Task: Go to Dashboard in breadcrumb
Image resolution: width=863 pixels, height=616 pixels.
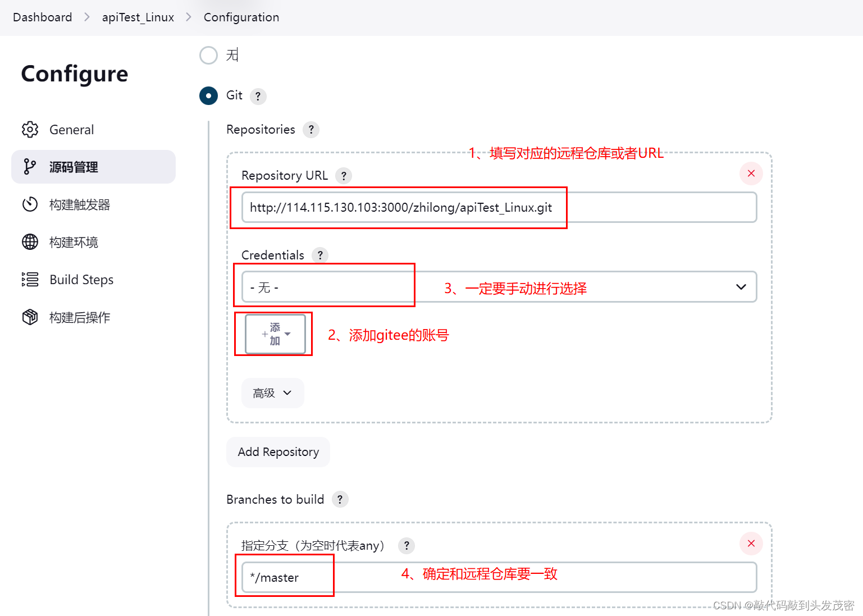Action: pos(43,17)
